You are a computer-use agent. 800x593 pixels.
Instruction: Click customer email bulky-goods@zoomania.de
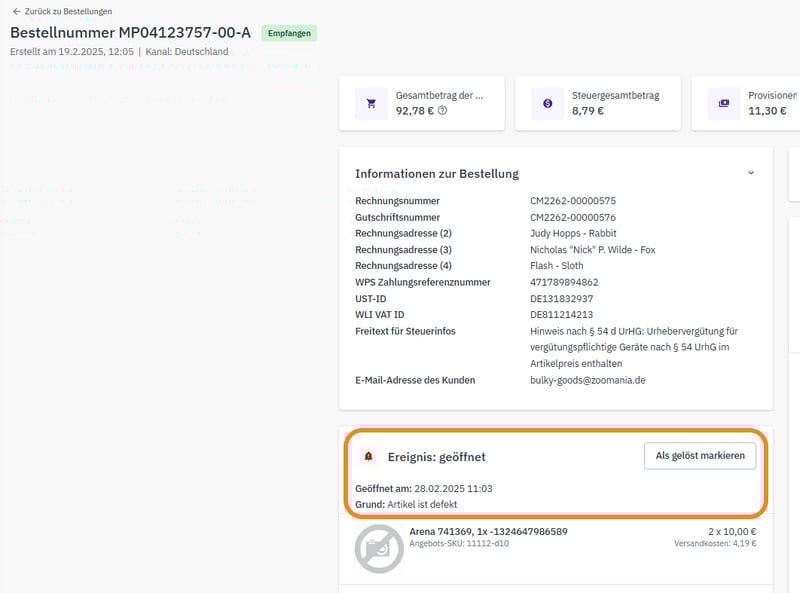pyautogui.click(x=588, y=380)
